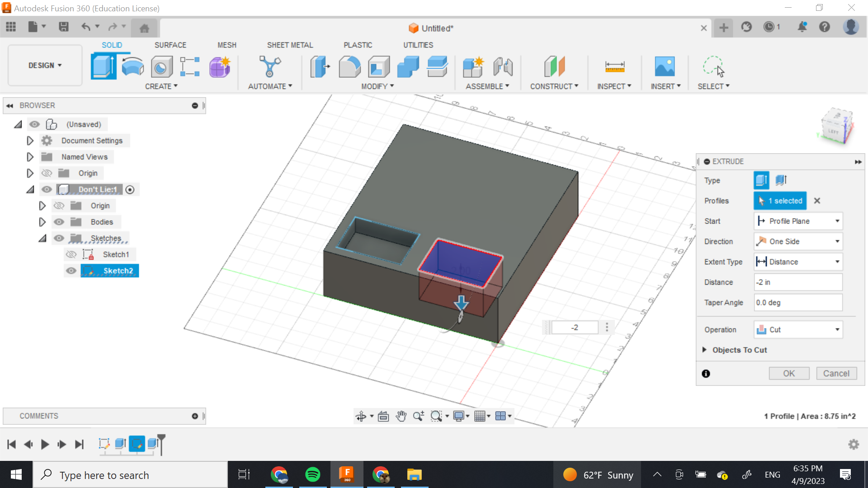Click Cancel in the Extrude dialog
The width and height of the screenshot is (868, 488).
[836, 373]
